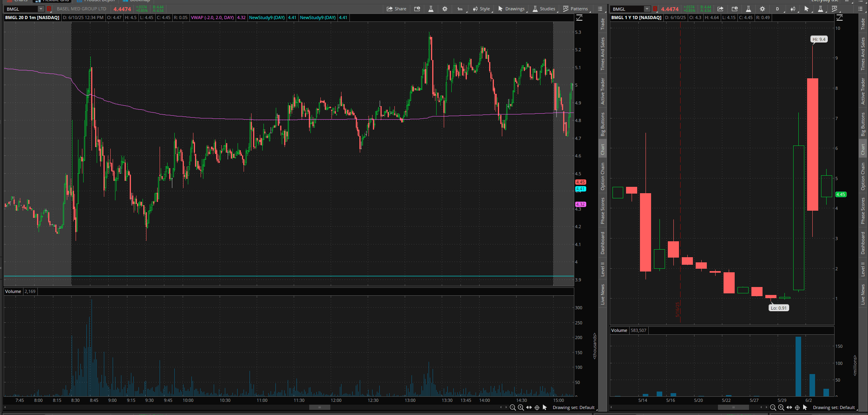Open Live News tab in middle sidebar

(603, 294)
